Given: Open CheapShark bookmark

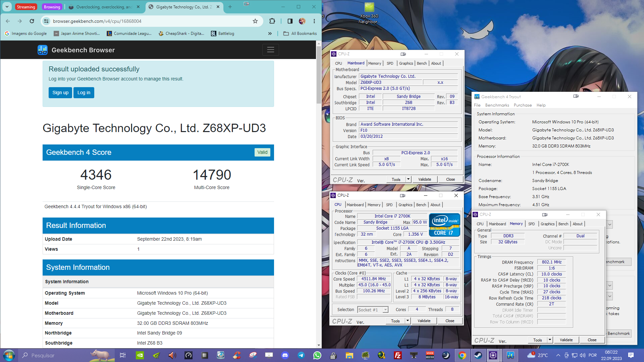Looking at the screenshot, I should click(x=181, y=34).
